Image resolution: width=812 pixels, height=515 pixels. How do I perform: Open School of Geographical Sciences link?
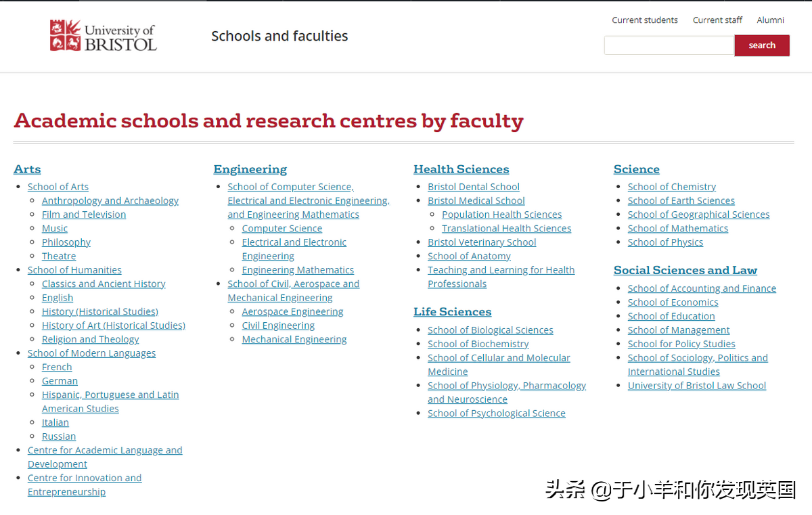coord(699,215)
